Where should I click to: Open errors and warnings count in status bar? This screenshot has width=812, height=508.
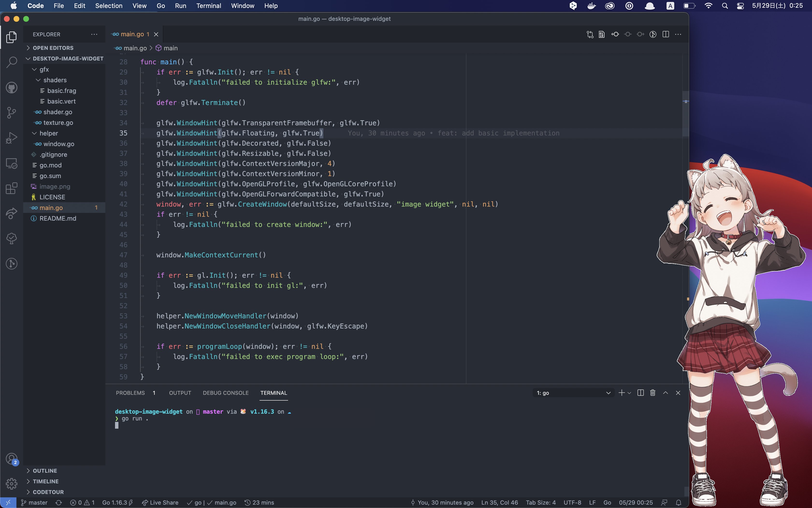click(82, 503)
